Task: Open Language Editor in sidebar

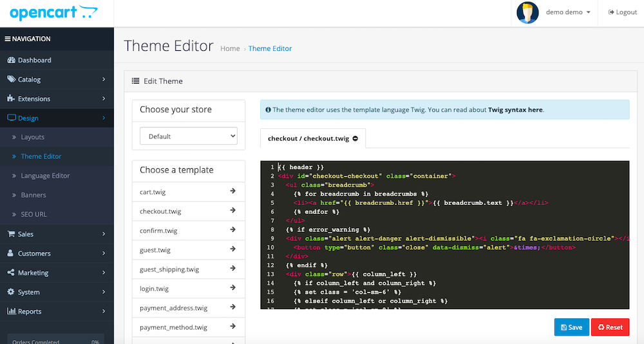Action: 57,175
